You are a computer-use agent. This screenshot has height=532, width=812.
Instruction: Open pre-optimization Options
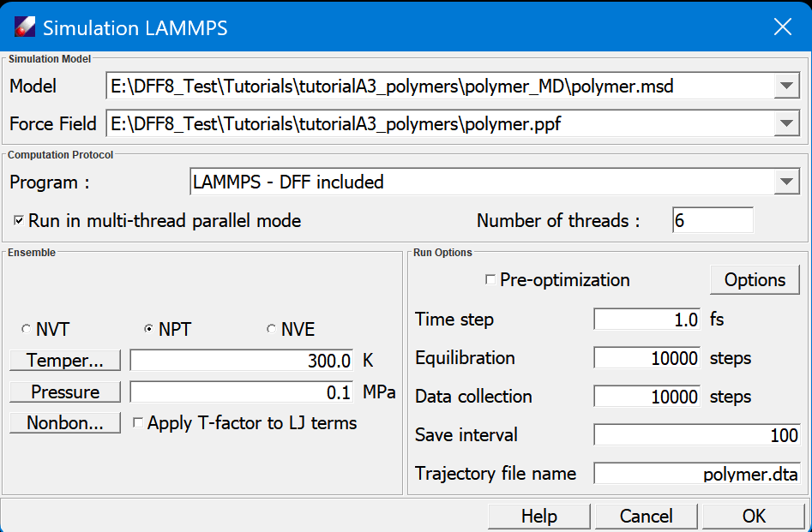tap(755, 280)
